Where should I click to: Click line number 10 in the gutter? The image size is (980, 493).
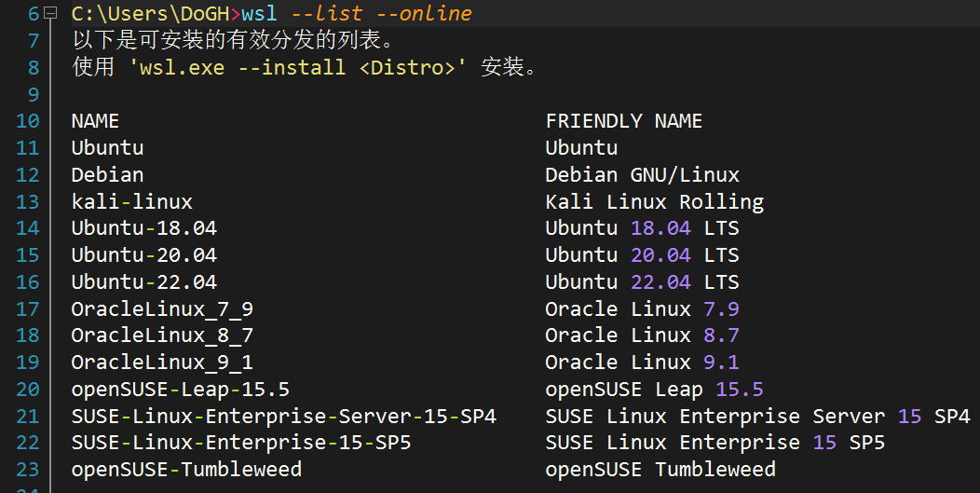(28, 121)
